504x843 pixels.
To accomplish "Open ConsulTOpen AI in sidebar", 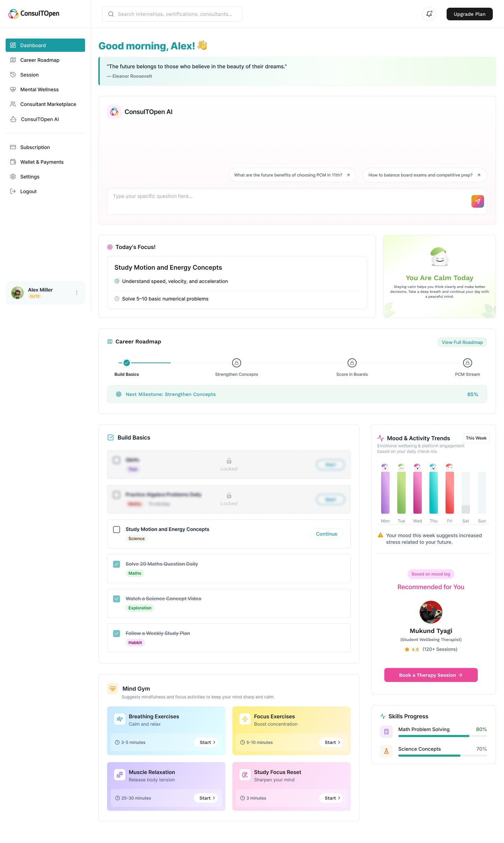I will (45, 119).
